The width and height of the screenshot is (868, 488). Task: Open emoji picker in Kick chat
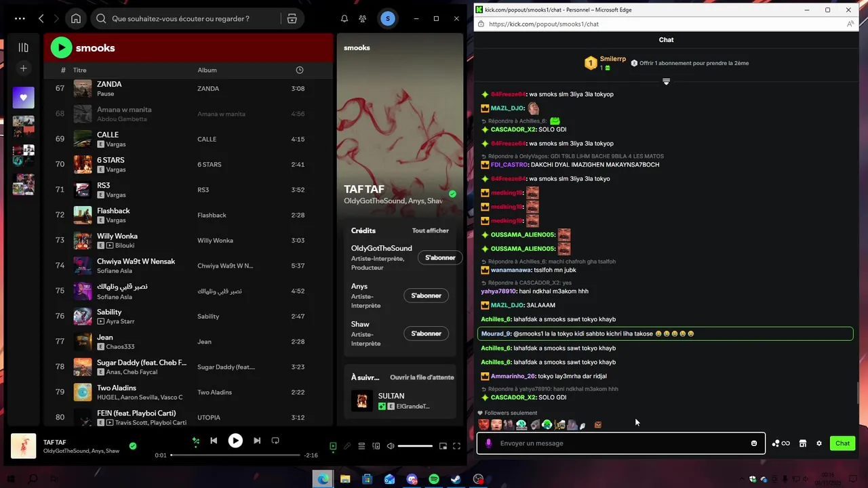tap(753, 443)
